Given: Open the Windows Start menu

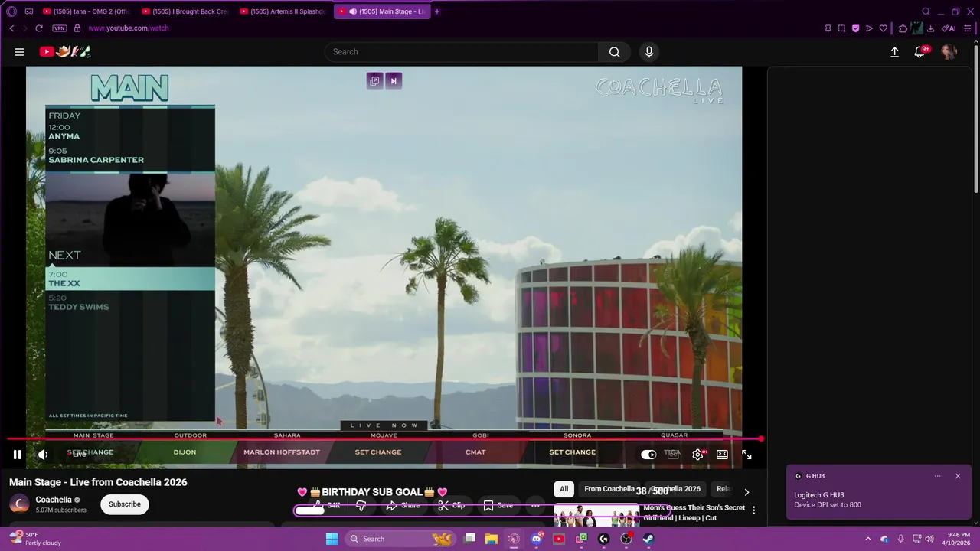Looking at the screenshot, I should pyautogui.click(x=332, y=539).
